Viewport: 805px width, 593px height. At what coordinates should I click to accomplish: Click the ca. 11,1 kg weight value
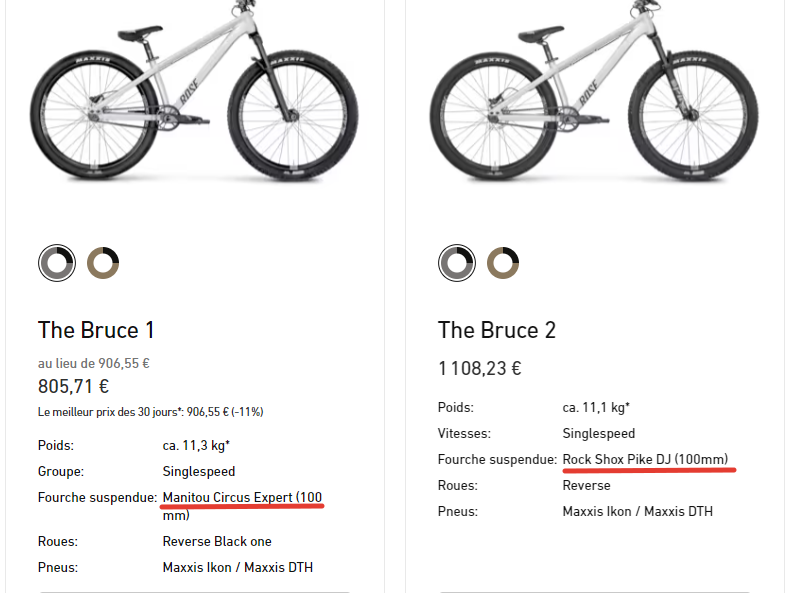click(x=596, y=408)
